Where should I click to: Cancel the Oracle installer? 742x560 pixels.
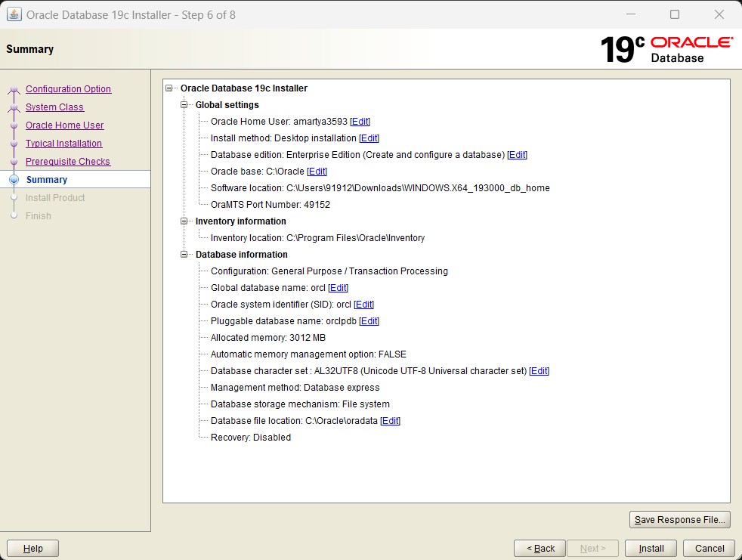point(709,548)
